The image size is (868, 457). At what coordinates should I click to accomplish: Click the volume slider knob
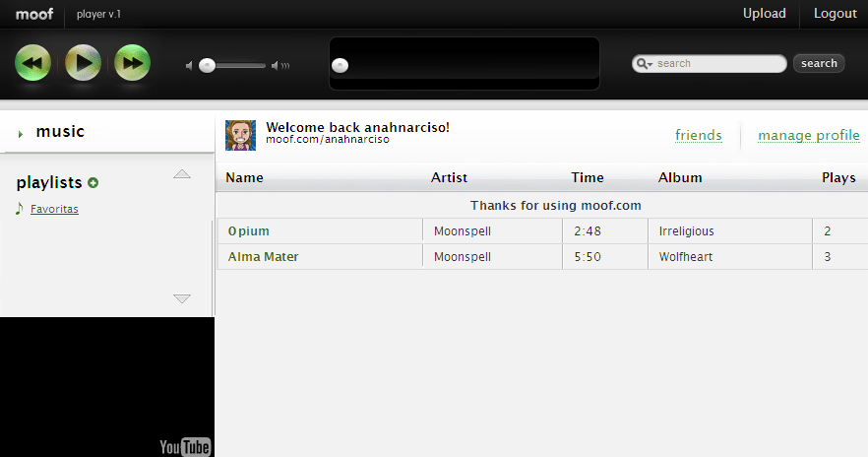207,65
